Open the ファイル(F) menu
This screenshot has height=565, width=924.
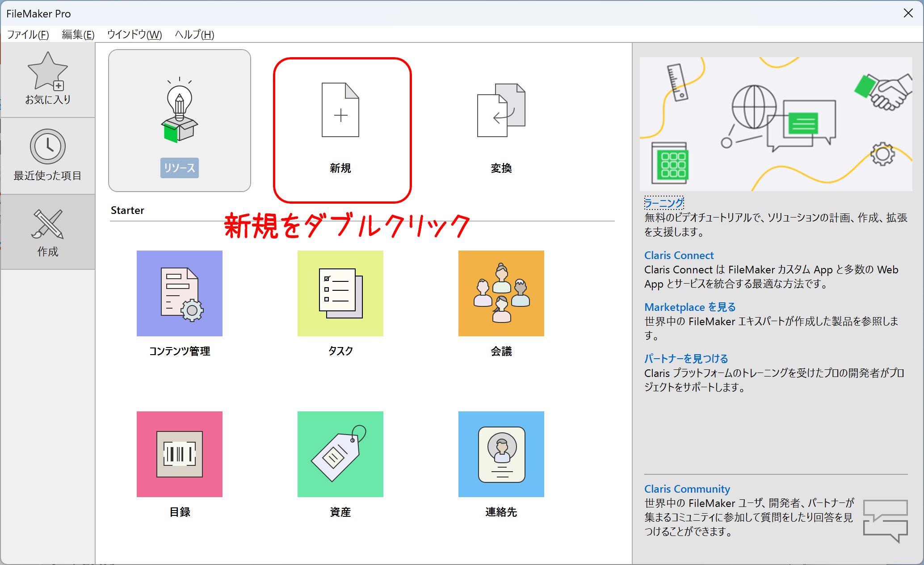pos(28,34)
